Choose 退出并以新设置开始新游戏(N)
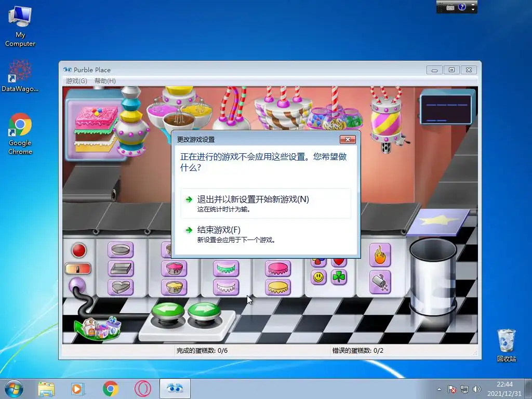Viewport: 532px width, 399px height. (x=265, y=204)
